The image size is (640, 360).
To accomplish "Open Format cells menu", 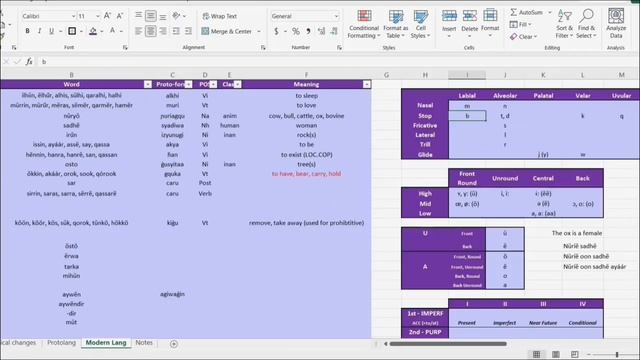I will (x=490, y=24).
